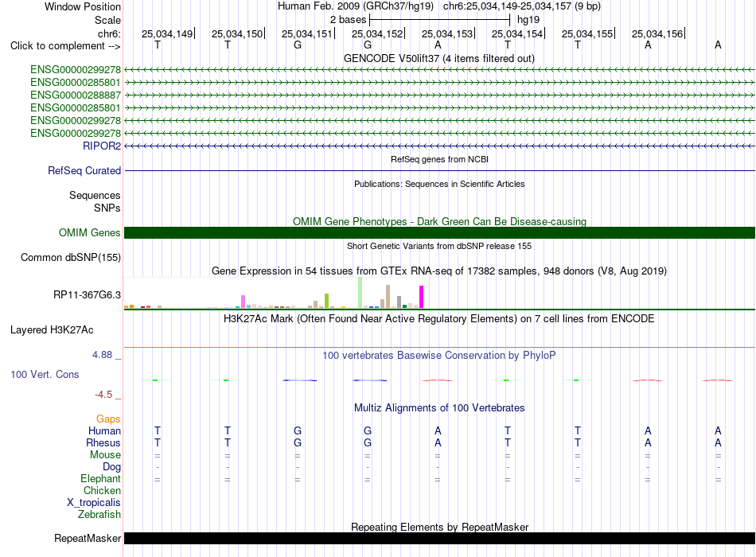Click the Elephant alignment row label
This screenshot has height=557, width=756.
point(101,479)
